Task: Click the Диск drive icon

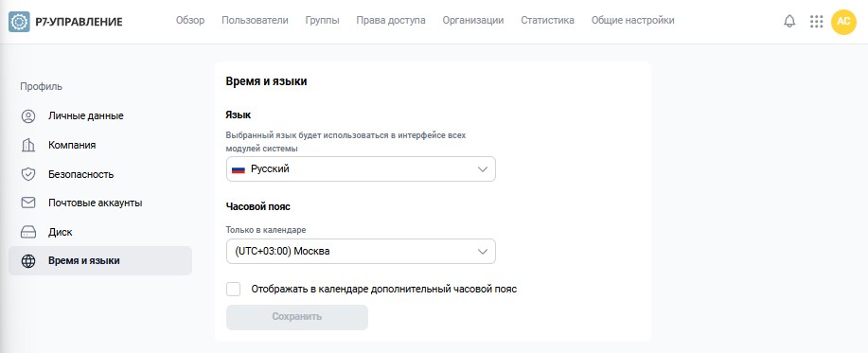Action: [x=28, y=232]
